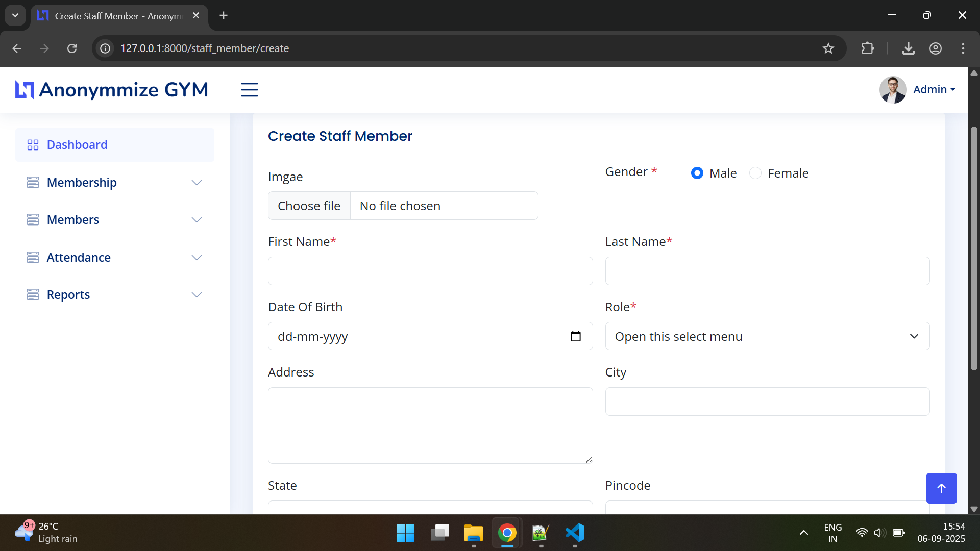Click the scroll-to-top arrow button
Screen dimensions: 980x551
[x=941, y=488]
